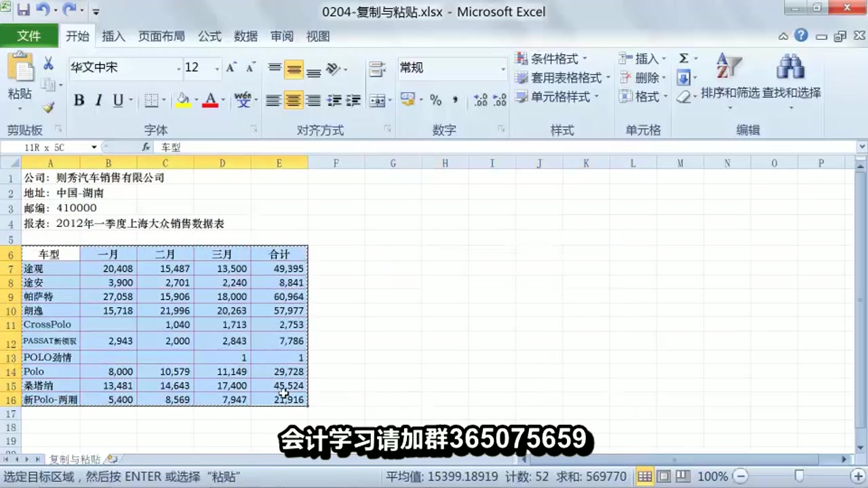Click the green 文件 button
Image resolution: width=868 pixels, height=488 pixels.
click(30, 36)
